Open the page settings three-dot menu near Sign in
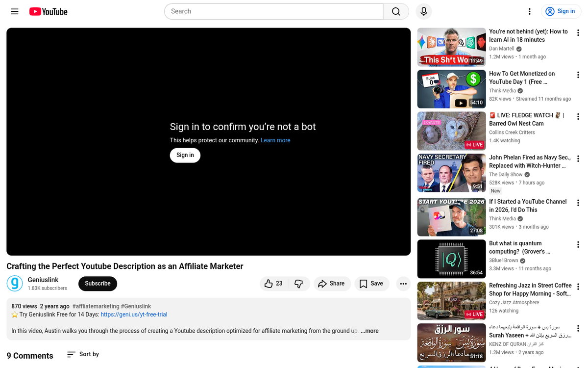This screenshot has height=368, width=588. click(529, 11)
